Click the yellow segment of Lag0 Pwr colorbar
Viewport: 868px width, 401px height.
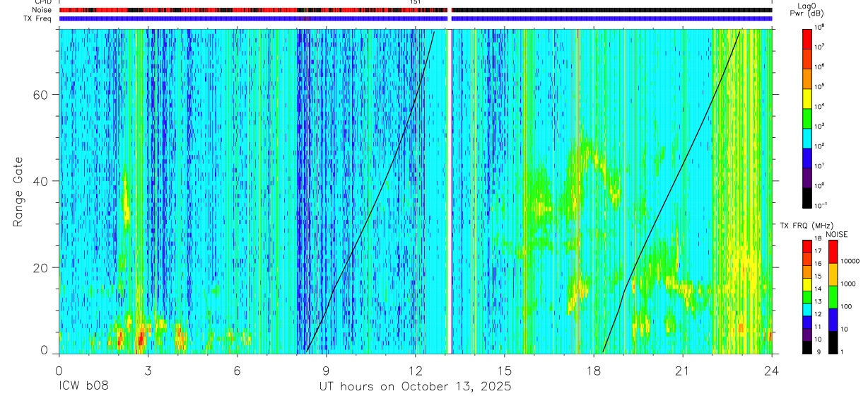807,98
